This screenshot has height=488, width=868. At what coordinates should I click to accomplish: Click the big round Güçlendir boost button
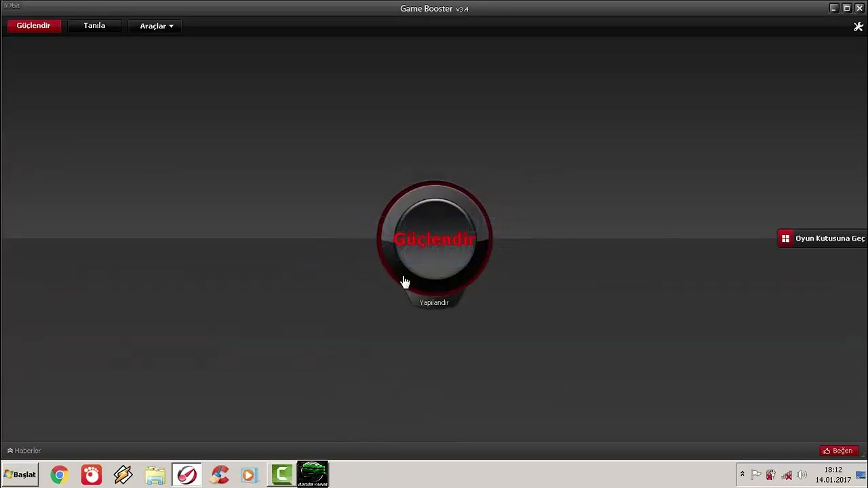pos(435,239)
